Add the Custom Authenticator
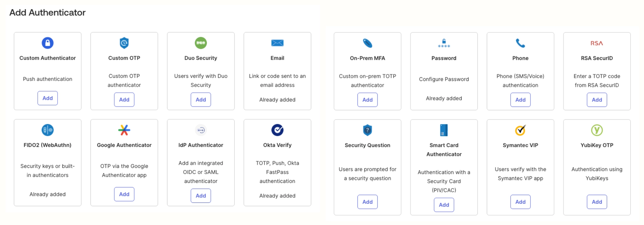 pos(47,98)
